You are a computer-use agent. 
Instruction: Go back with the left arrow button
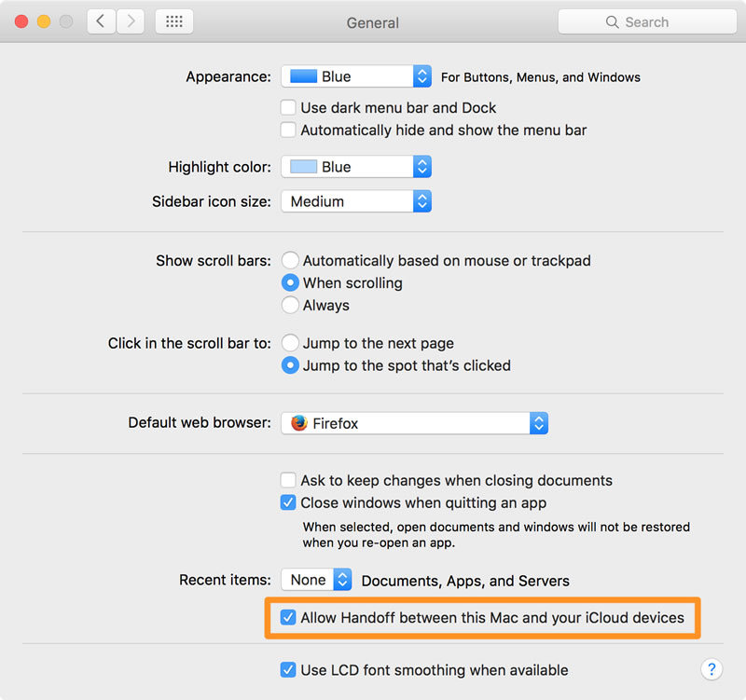point(101,21)
